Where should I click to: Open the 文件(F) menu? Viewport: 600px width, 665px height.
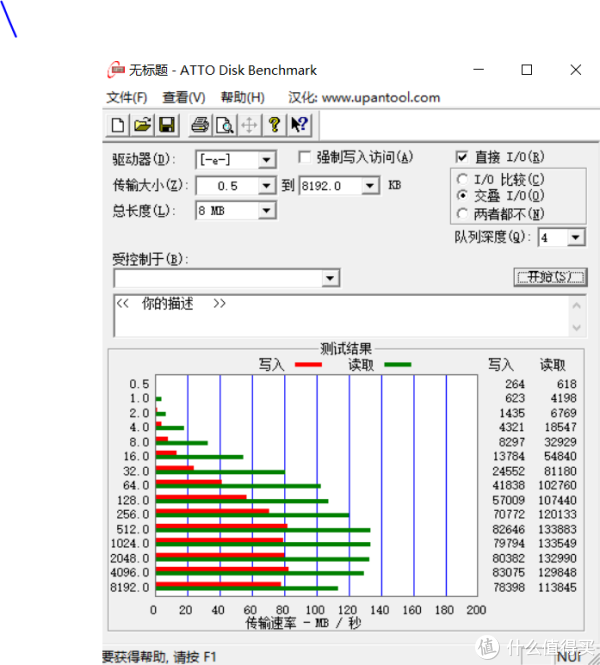click(x=126, y=98)
